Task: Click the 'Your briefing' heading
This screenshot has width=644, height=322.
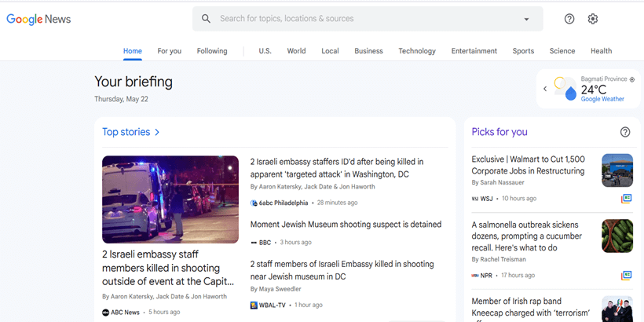Action: pos(134,82)
